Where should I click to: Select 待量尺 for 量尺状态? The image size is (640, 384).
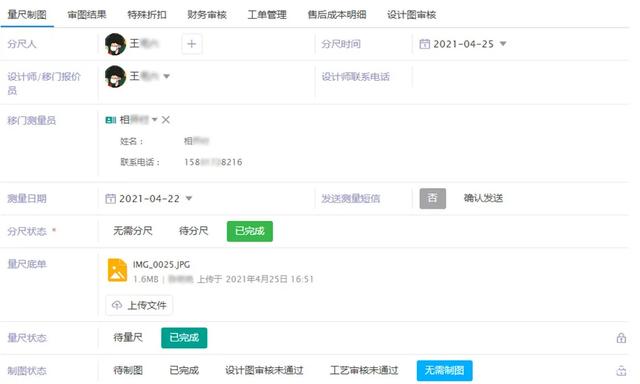click(128, 338)
